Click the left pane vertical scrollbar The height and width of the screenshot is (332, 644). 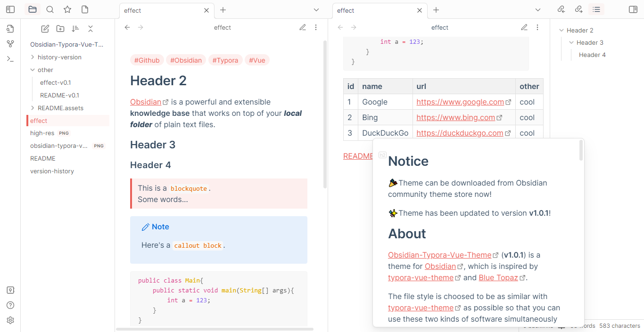pyautogui.click(x=325, y=114)
